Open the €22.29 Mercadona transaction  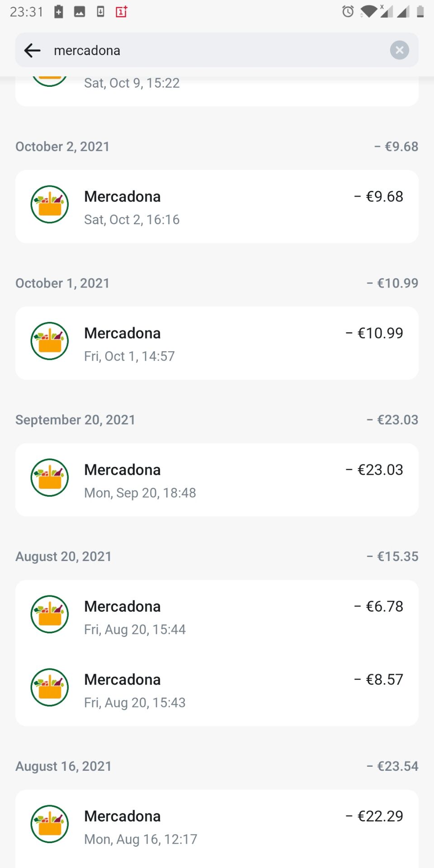pos(217,826)
